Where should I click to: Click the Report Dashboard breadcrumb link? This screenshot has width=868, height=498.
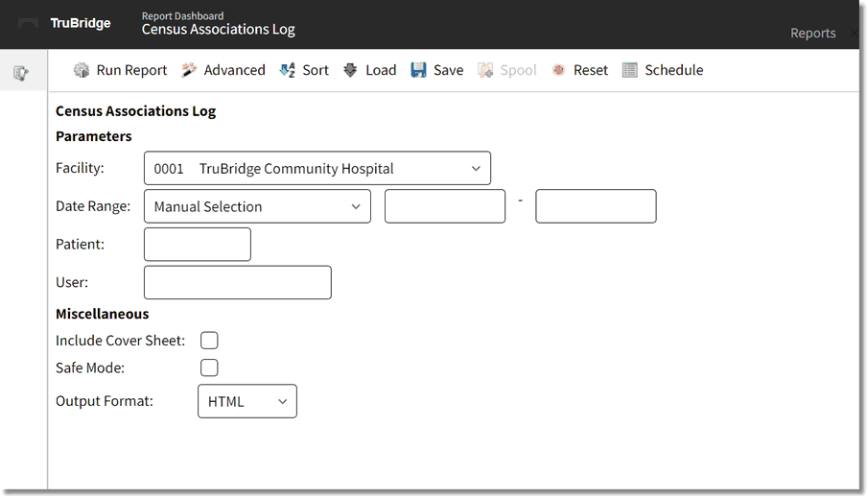(x=182, y=16)
